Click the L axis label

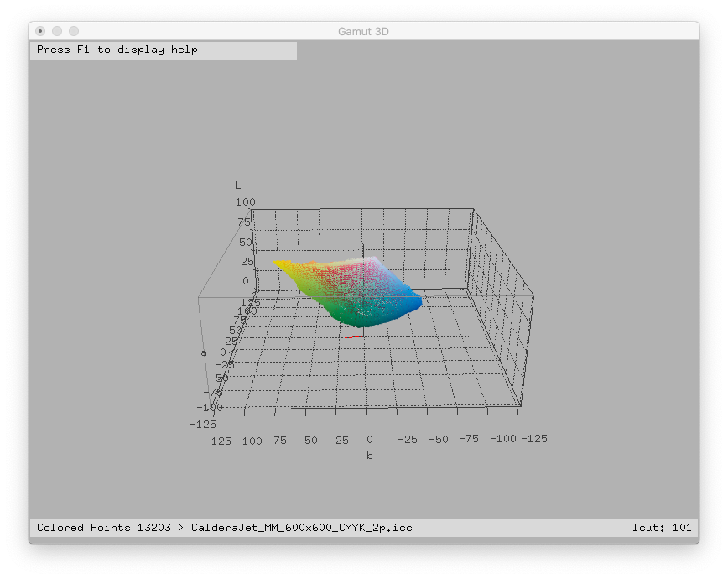(x=237, y=185)
